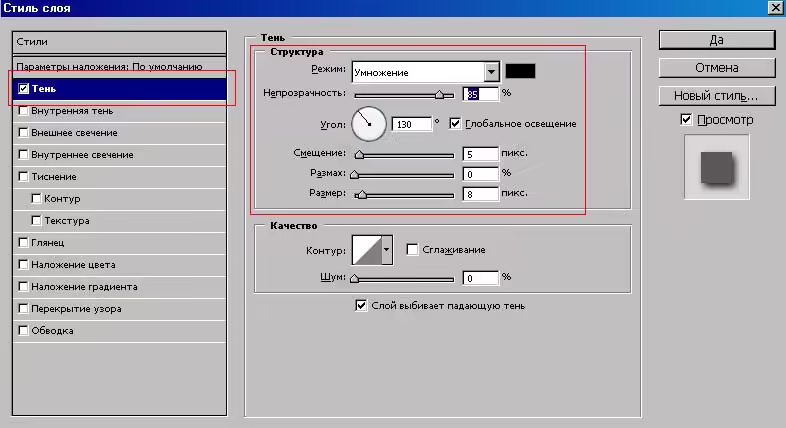
Task: Enable Внутреннее свечение checkbox
Action: click(x=23, y=154)
